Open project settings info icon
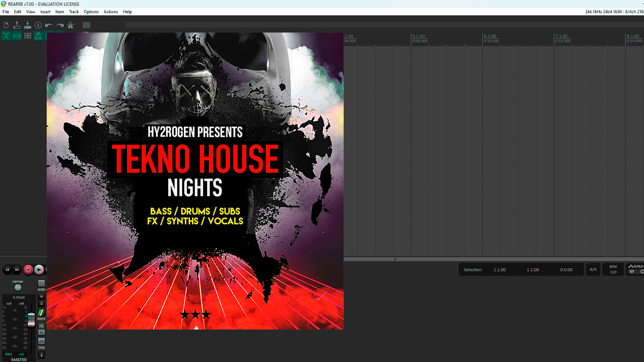 38,25
